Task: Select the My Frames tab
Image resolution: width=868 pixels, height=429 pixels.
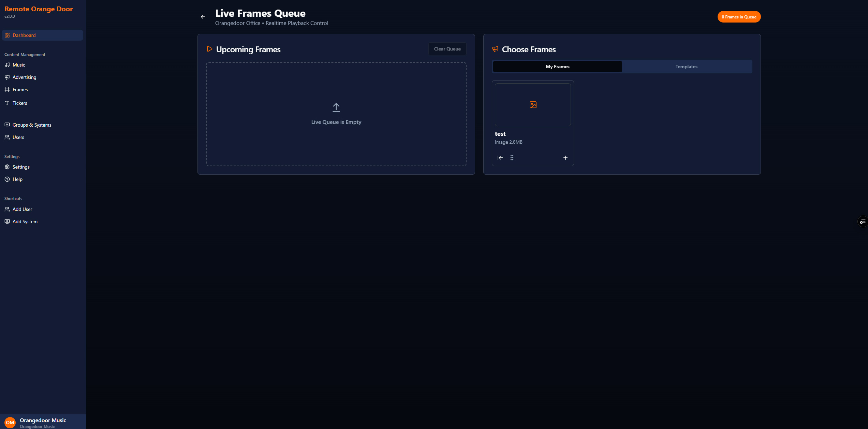Action: pos(557,67)
